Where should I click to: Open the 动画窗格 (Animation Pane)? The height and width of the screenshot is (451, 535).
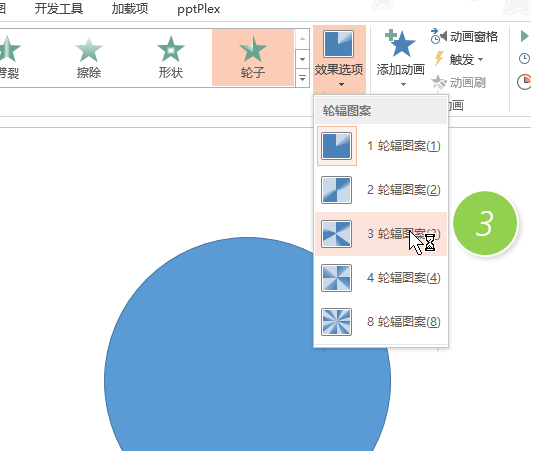464,36
